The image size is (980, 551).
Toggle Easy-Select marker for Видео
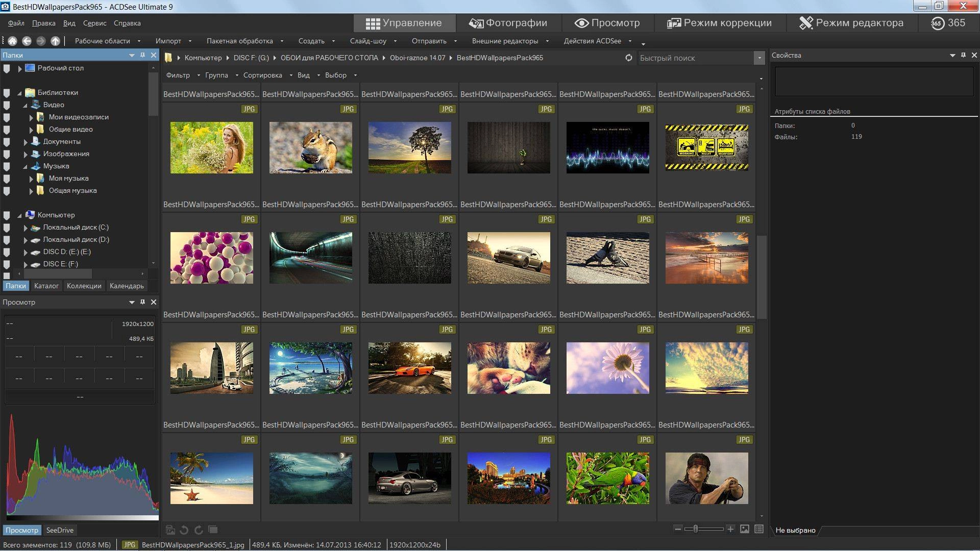[7, 105]
